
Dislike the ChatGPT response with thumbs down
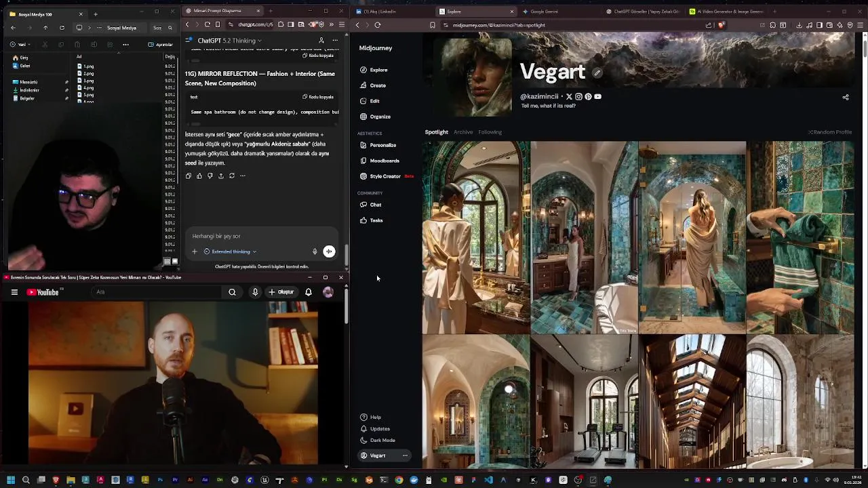coord(210,176)
